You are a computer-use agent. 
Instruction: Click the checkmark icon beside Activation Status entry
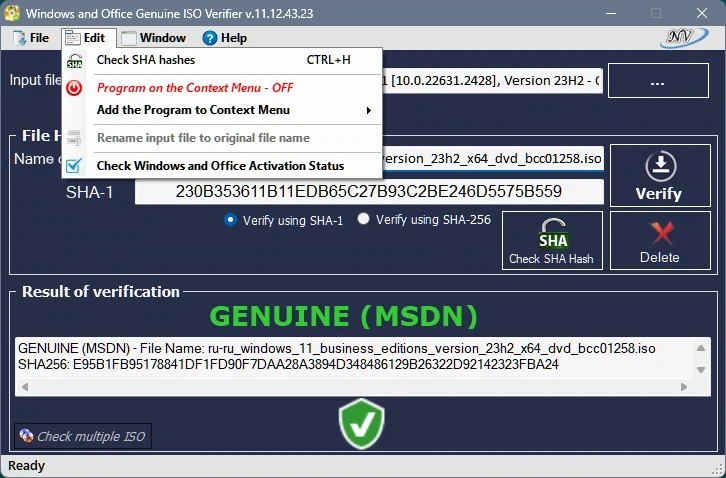pyautogui.click(x=74, y=166)
